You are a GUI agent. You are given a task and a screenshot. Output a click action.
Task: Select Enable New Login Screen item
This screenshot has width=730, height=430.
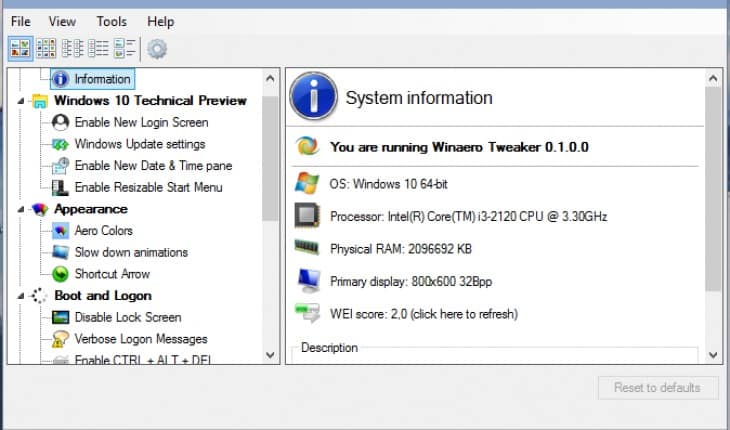tap(142, 122)
